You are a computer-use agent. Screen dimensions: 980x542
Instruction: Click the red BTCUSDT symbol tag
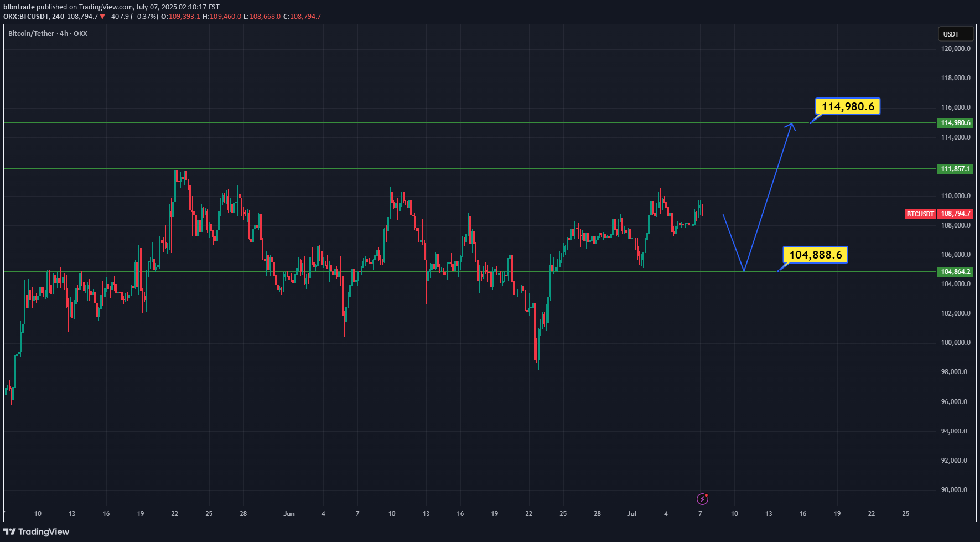point(920,214)
